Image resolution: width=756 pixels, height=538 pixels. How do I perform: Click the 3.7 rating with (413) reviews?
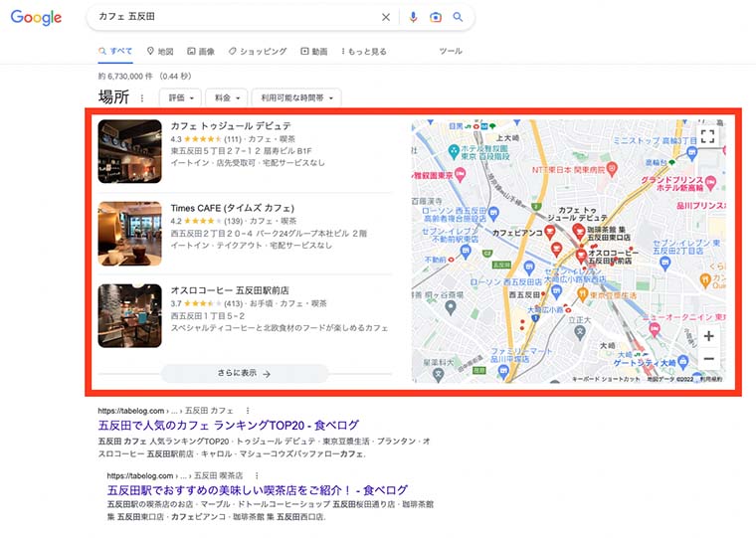tap(206, 303)
